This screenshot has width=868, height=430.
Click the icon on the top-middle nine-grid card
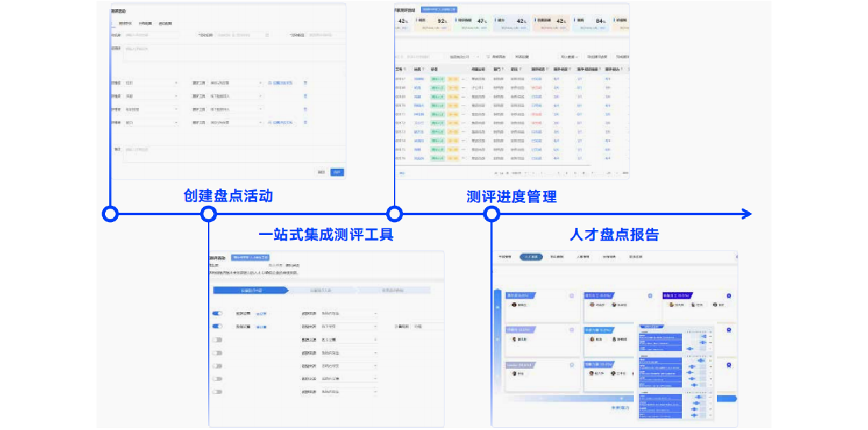pos(649,295)
